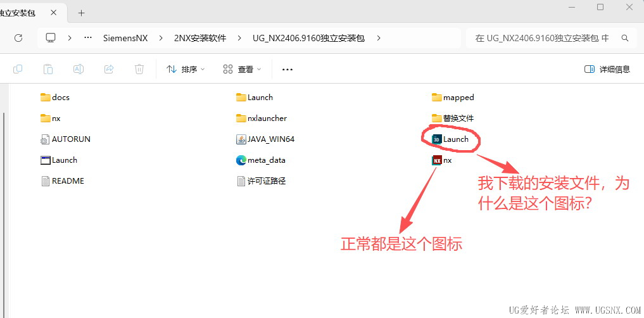
Task: Open the 排序 sort dropdown
Action: coord(186,70)
